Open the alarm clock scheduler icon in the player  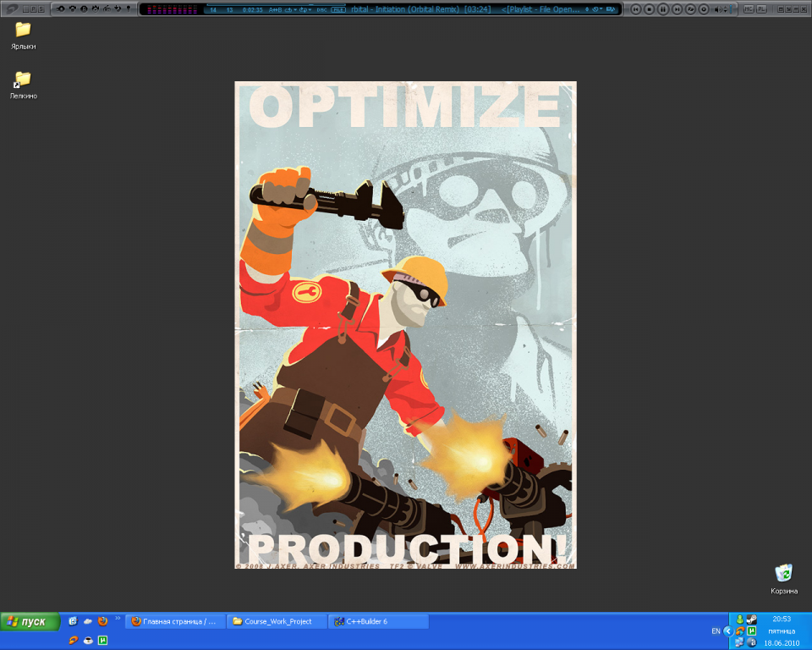point(96,8)
